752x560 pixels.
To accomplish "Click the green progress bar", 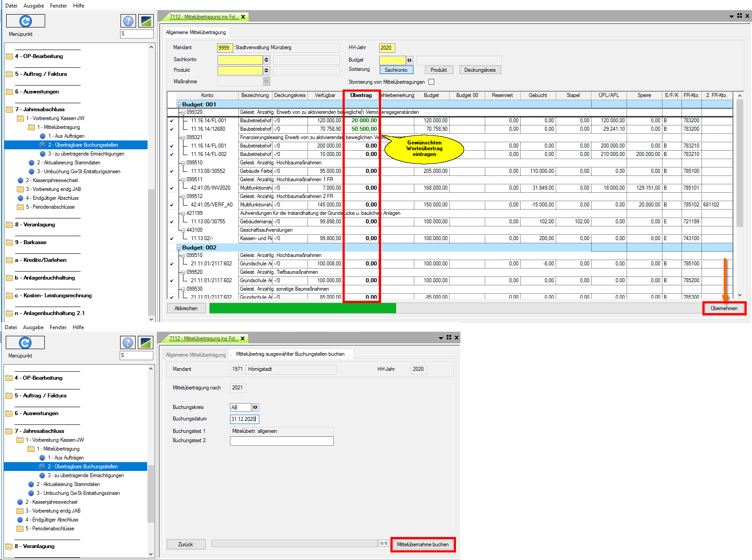I will [302, 308].
